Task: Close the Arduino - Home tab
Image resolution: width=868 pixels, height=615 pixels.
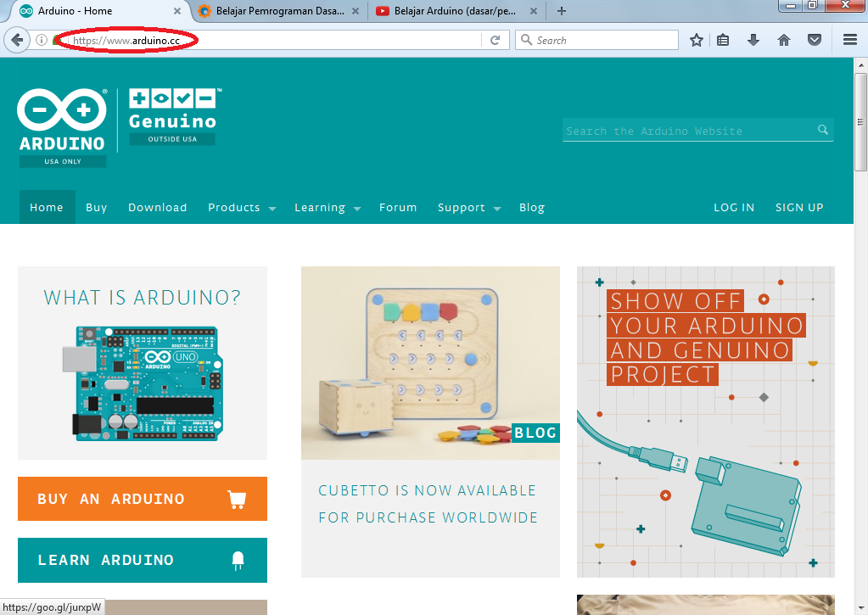Action: (x=177, y=11)
